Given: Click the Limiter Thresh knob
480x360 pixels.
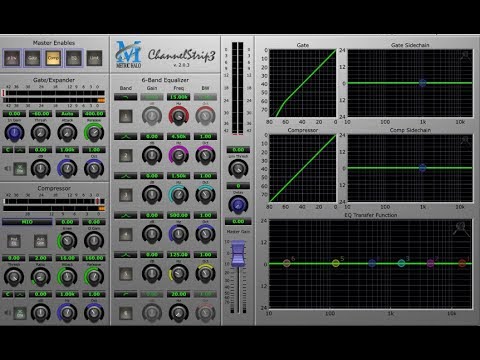Looking at the screenshot, I should (238, 169).
